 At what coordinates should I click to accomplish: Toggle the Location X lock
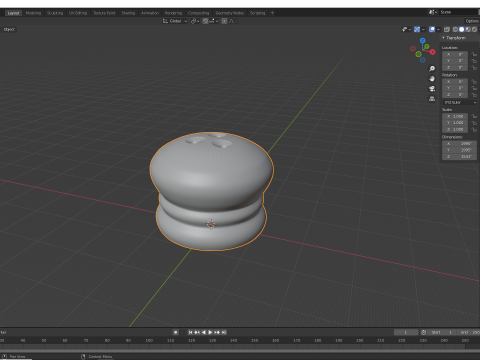click(x=474, y=54)
